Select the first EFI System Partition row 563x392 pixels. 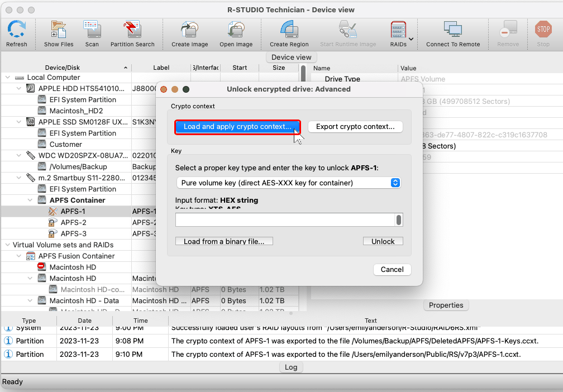[83, 100]
